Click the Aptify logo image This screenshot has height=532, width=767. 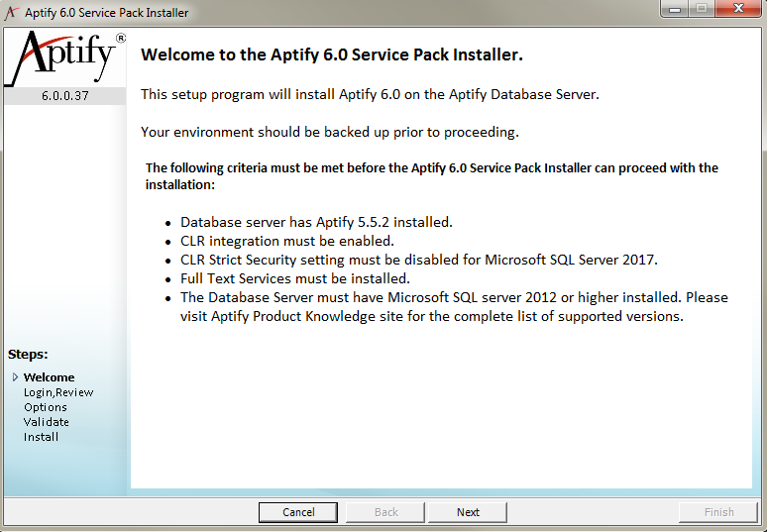pyautogui.click(x=64, y=58)
